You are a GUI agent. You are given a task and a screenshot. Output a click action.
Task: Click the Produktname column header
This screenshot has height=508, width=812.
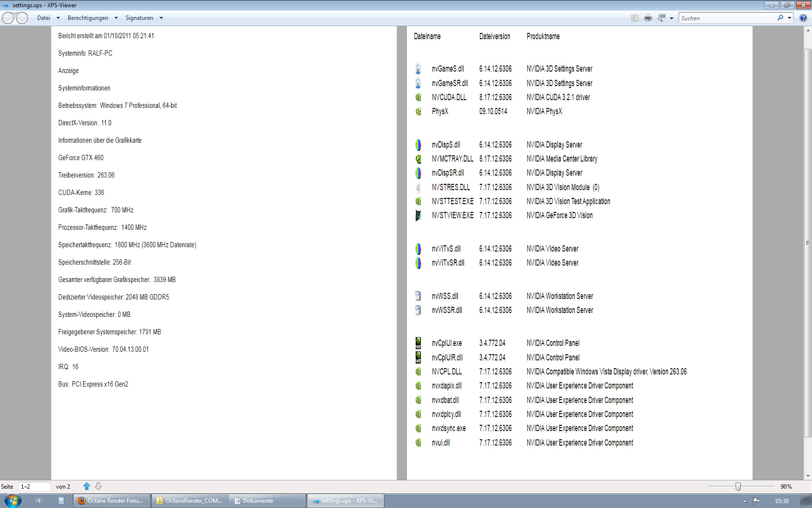click(543, 36)
